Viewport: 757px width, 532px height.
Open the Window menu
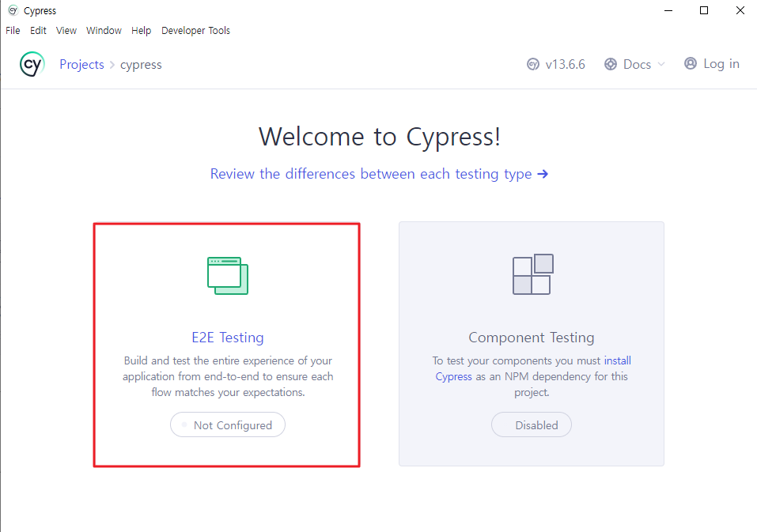click(104, 30)
